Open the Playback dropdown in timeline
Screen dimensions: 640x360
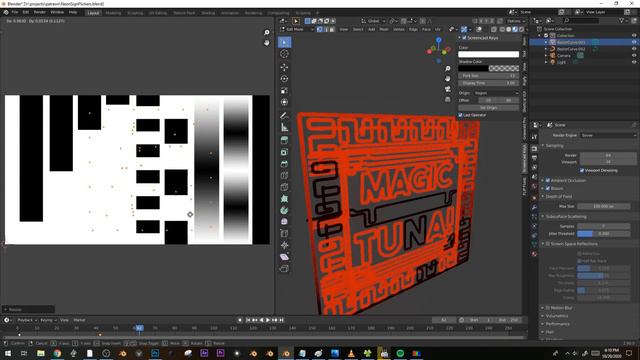[27, 320]
